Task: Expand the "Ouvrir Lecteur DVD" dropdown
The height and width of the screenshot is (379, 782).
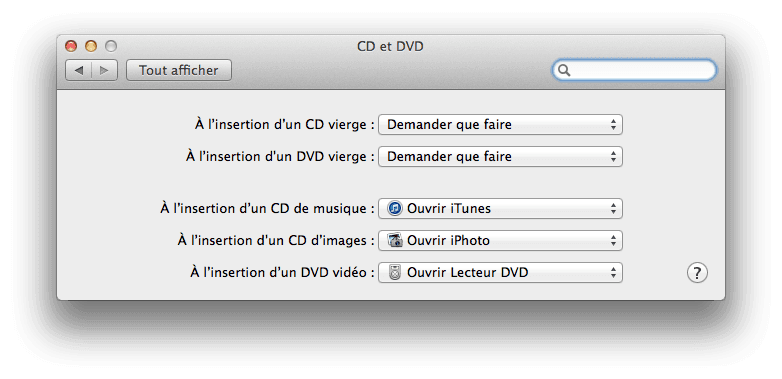Action: coord(500,272)
